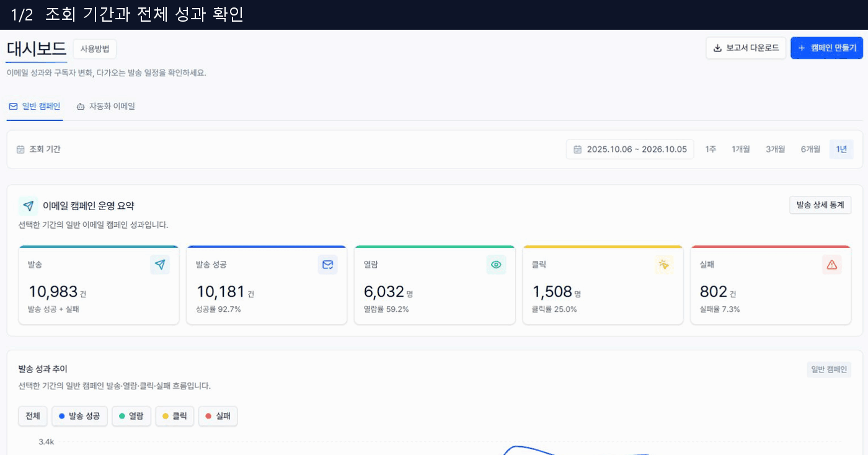Click the 일반 캠페인 badge in chart section
This screenshot has width=868, height=455.
pos(829,369)
